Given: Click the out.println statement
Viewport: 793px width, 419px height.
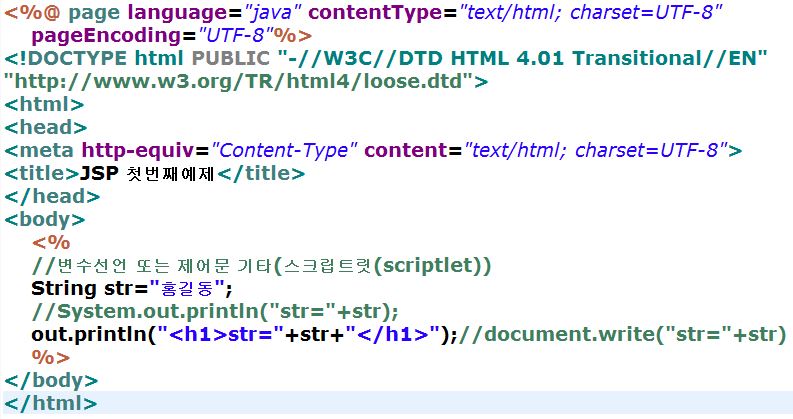Looking at the screenshot, I should coord(244,335).
